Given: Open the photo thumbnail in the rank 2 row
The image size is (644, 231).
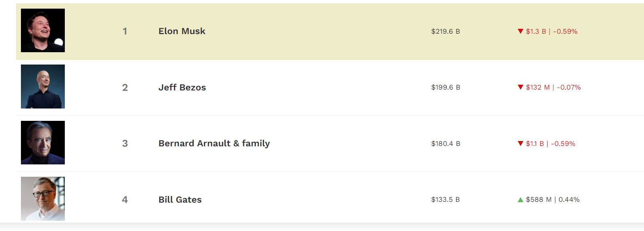Looking at the screenshot, I should [x=43, y=86].
